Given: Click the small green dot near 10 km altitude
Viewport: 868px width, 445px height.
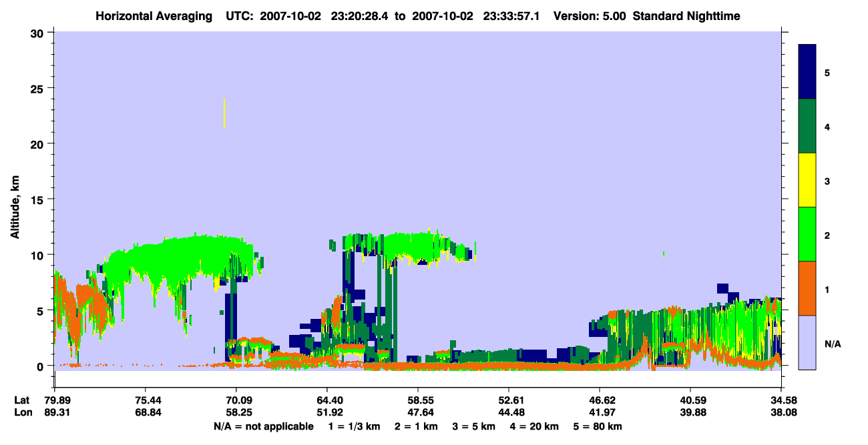Looking at the screenshot, I should tap(664, 254).
